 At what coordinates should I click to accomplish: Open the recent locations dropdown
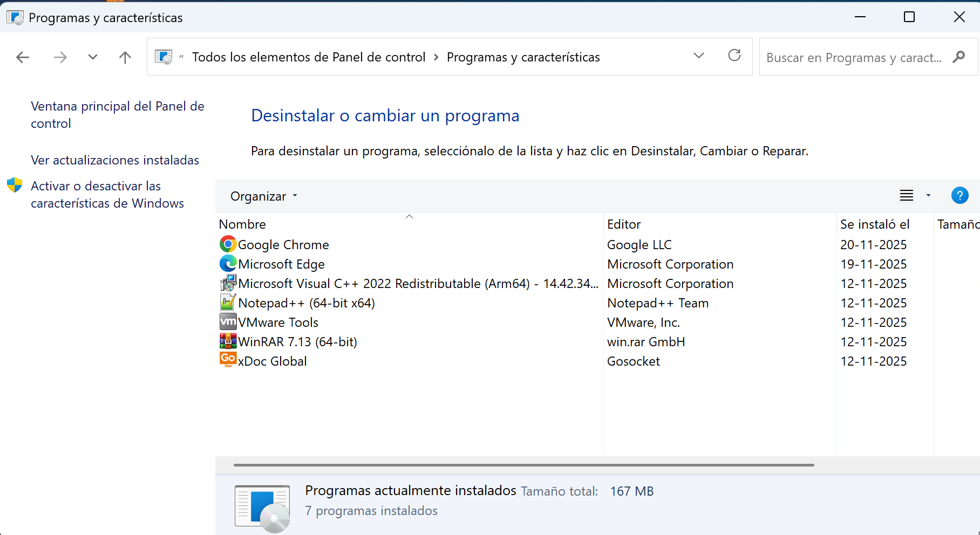[x=93, y=57]
